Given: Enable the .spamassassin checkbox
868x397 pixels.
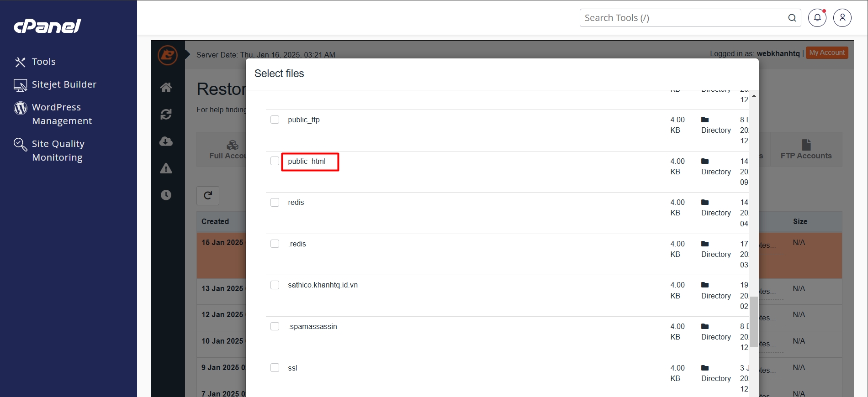Looking at the screenshot, I should tap(275, 326).
